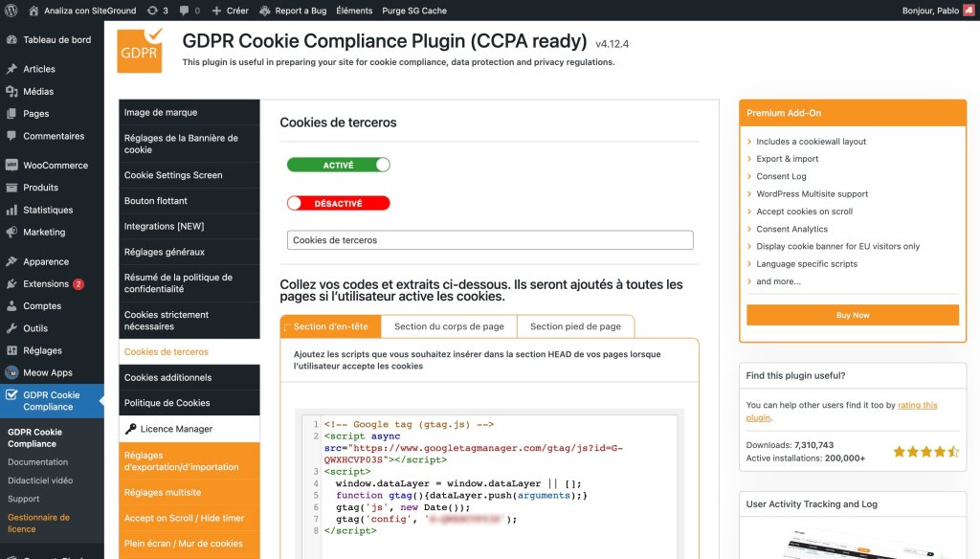Open Cookies additionnels tab
This screenshot has width=980, height=559.
pyautogui.click(x=189, y=378)
